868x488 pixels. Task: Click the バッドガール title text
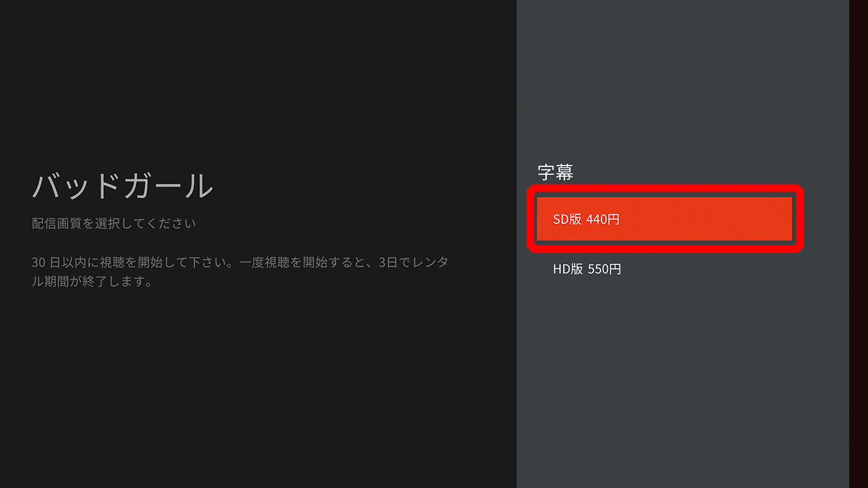[x=123, y=186]
